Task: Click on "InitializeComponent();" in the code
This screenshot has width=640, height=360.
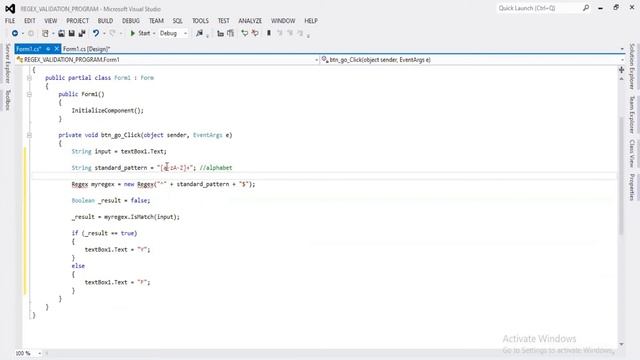Action: [108, 111]
